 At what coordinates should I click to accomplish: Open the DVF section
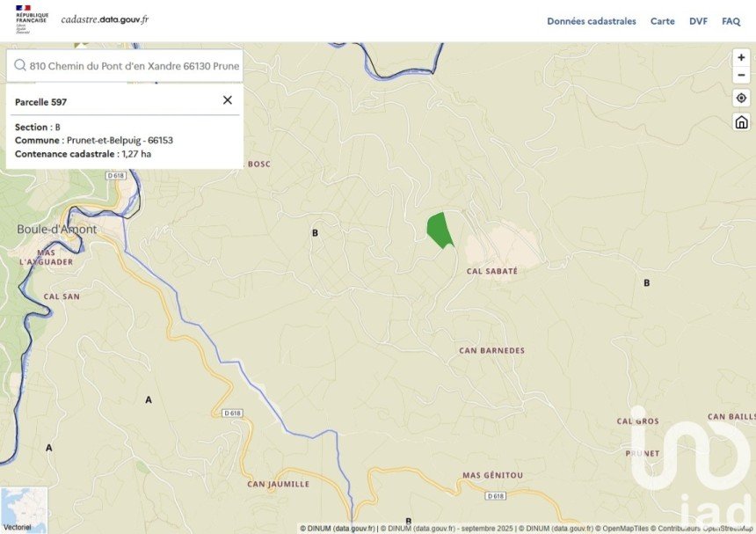tap(698, 21)
